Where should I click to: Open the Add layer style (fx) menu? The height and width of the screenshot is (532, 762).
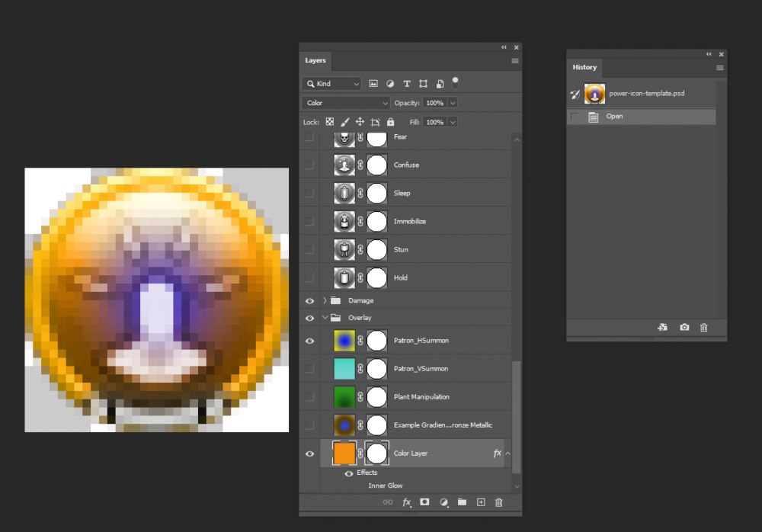click(x=406, y=502)
